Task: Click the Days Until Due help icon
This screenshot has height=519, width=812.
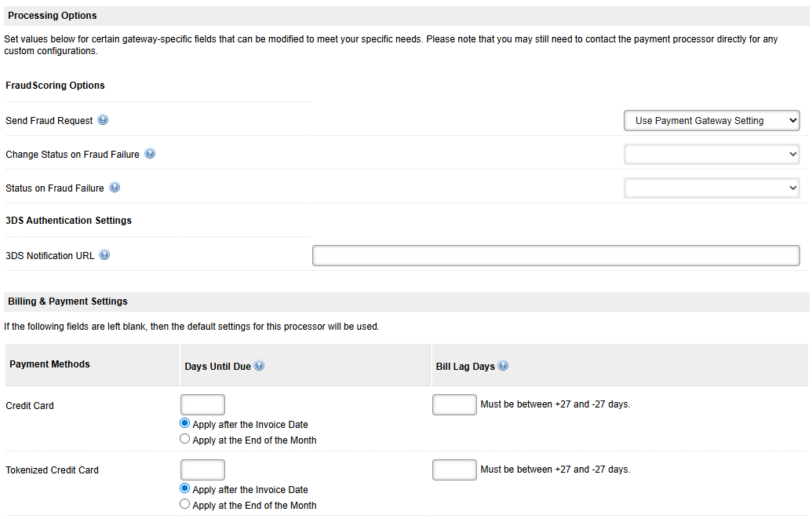Action: 260,364
